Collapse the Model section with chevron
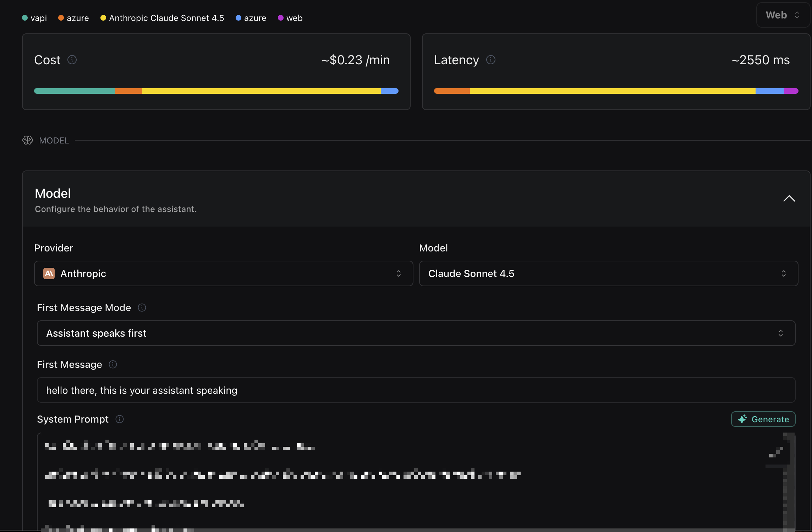This screenshot has width=812, height=532. (x=789, y=199)
